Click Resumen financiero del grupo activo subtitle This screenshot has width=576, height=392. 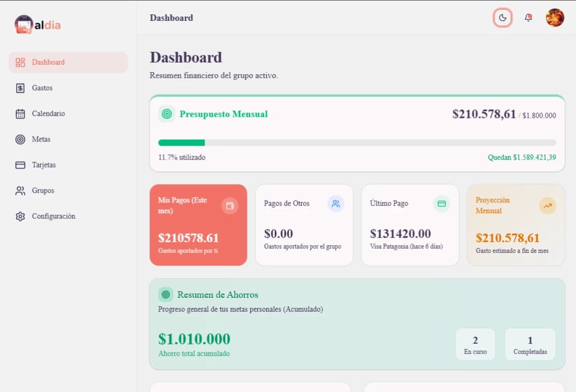[214, 76]
